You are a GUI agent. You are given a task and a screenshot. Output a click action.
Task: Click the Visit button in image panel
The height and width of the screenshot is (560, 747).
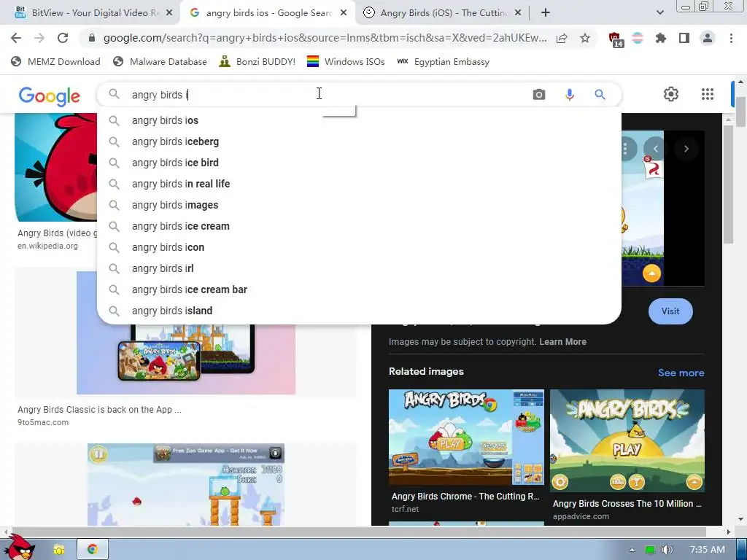click(x=670, y=311)
